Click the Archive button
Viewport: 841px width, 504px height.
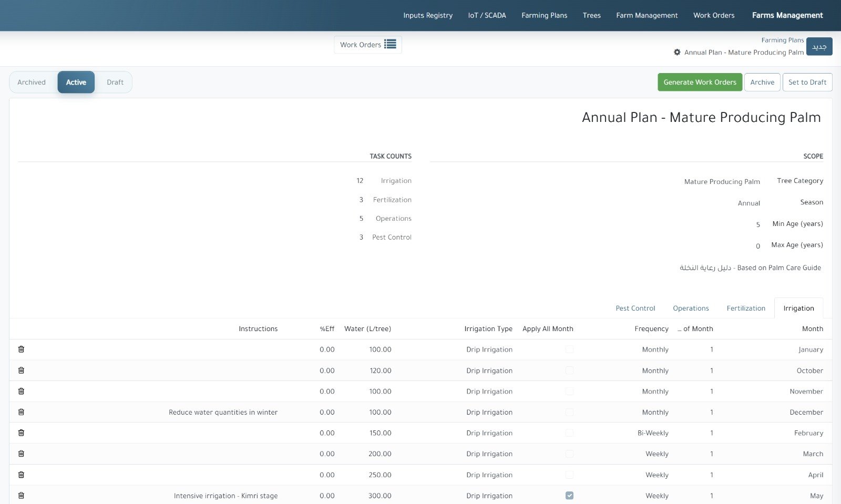(x=762, y=82)
